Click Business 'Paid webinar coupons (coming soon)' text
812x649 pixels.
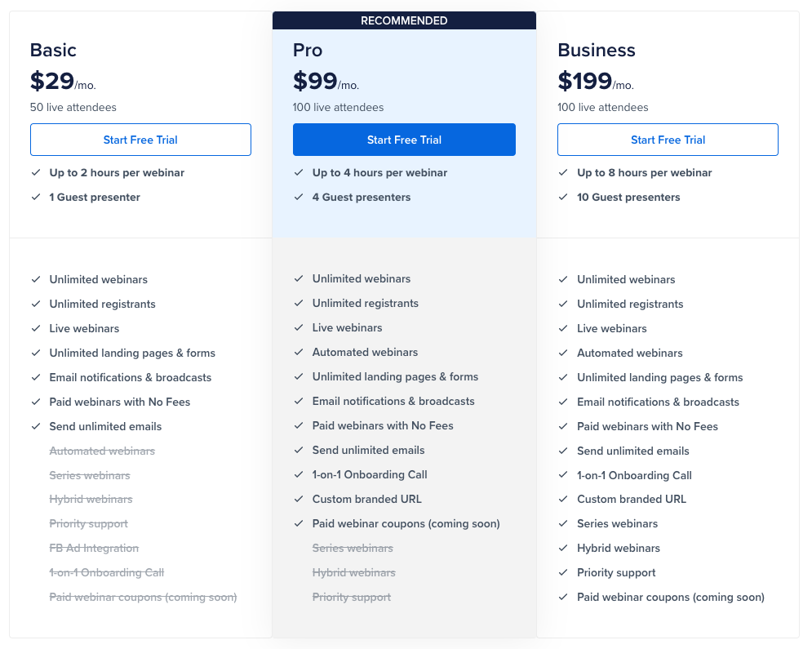[671, 597]
